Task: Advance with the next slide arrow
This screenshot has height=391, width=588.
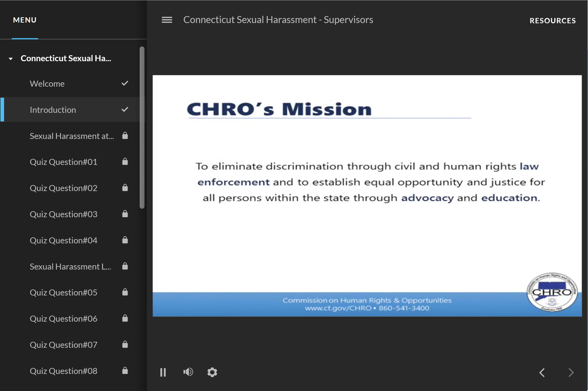Action: (x=571, y=372)
